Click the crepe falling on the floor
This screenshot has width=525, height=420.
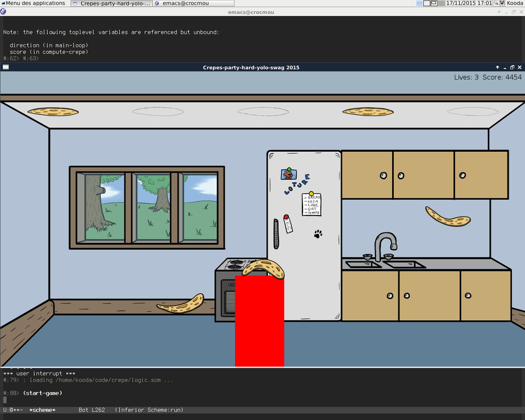coord(181,304)
